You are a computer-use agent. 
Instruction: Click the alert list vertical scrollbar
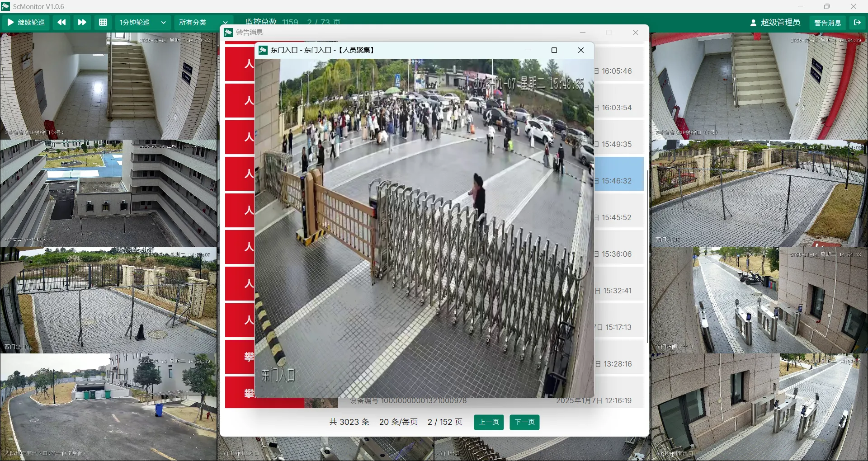(x=647, y=256)
